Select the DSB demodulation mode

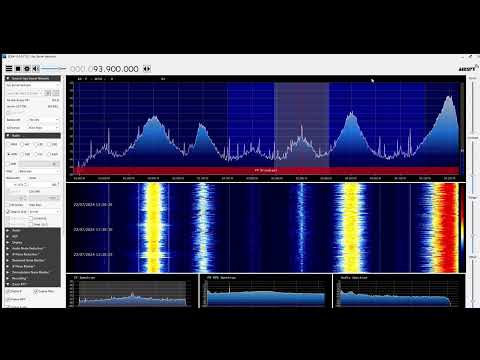(25, 154)
